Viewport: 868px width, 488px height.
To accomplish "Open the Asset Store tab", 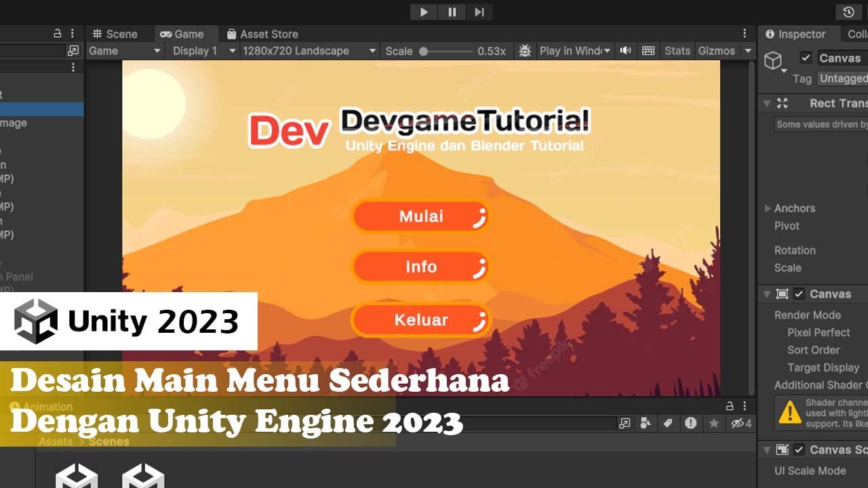I will [262, 34].
